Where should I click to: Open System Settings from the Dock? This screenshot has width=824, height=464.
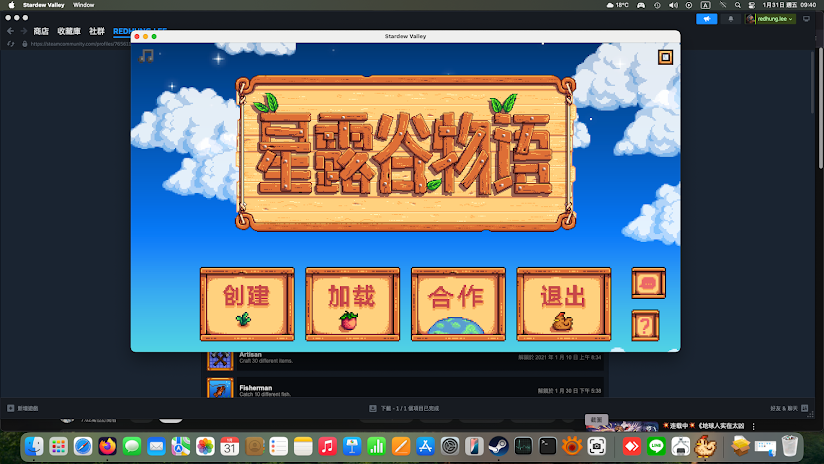pos(450,447)
